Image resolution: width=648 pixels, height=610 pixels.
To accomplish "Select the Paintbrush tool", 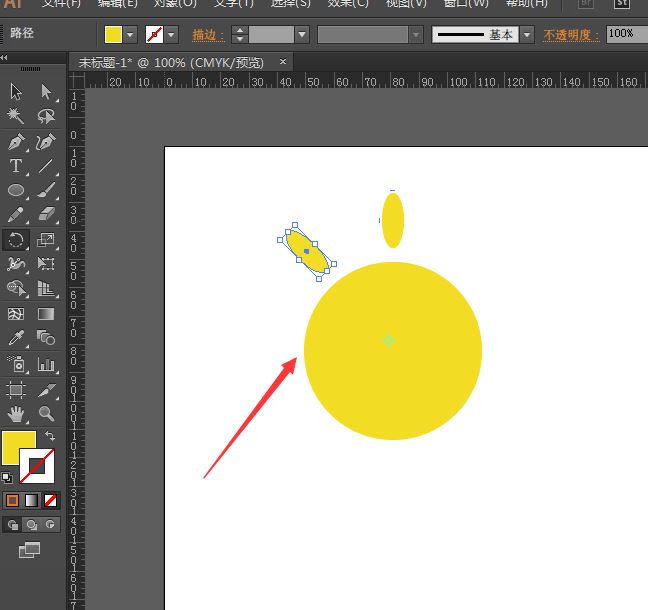I will (x=46, y=190).
